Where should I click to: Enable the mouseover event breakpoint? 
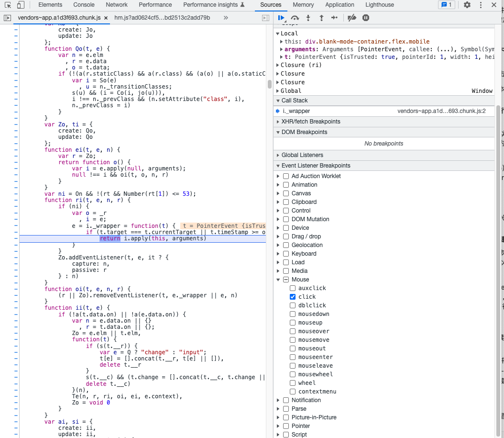pos(293,331)
